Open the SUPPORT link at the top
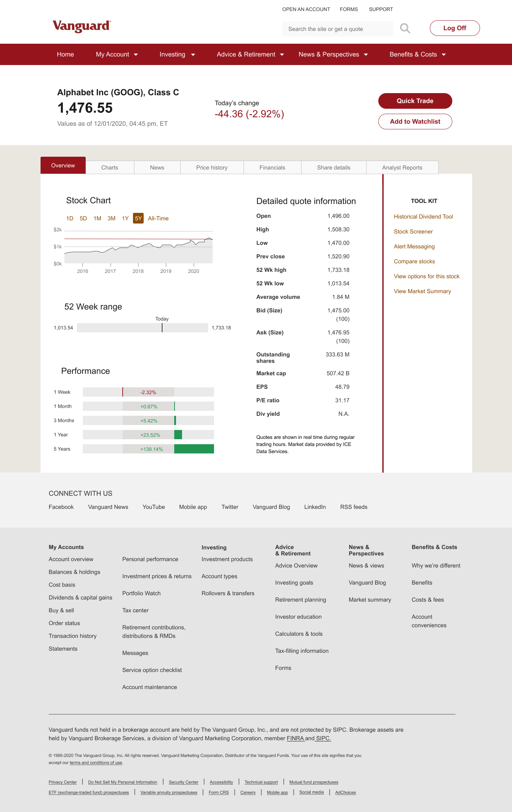Viewport: 512px width, 812px height. [x=381, y=9]
